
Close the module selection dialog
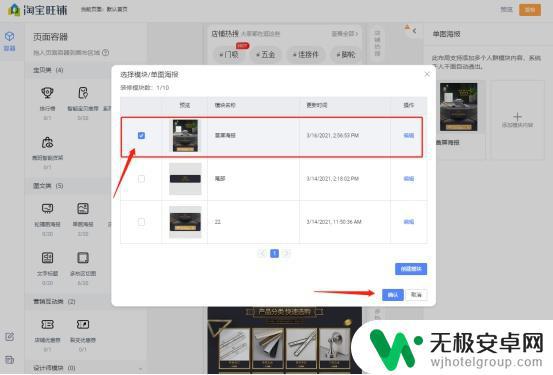(x=427, y=74)
